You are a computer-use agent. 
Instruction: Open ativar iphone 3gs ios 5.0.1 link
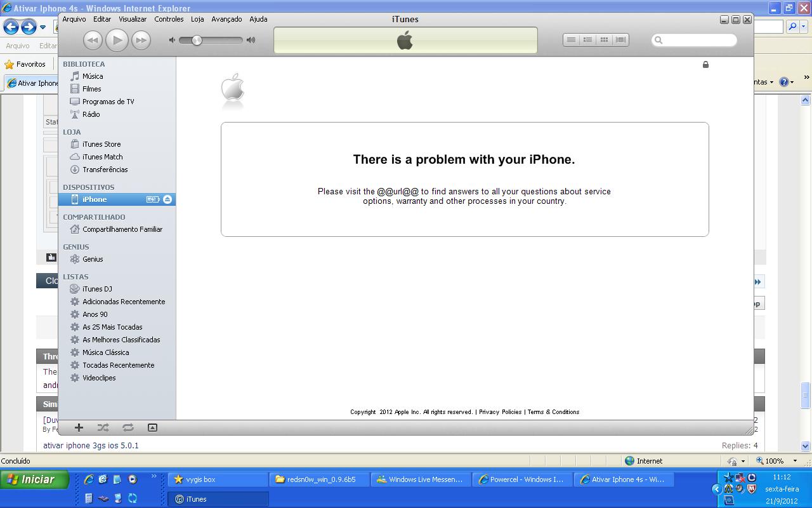coord(91,446)
